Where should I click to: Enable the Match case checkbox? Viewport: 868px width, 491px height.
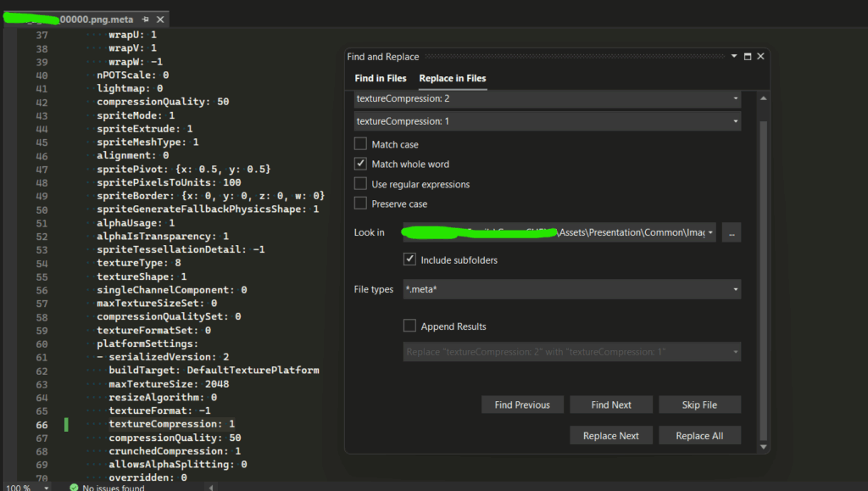360,144
